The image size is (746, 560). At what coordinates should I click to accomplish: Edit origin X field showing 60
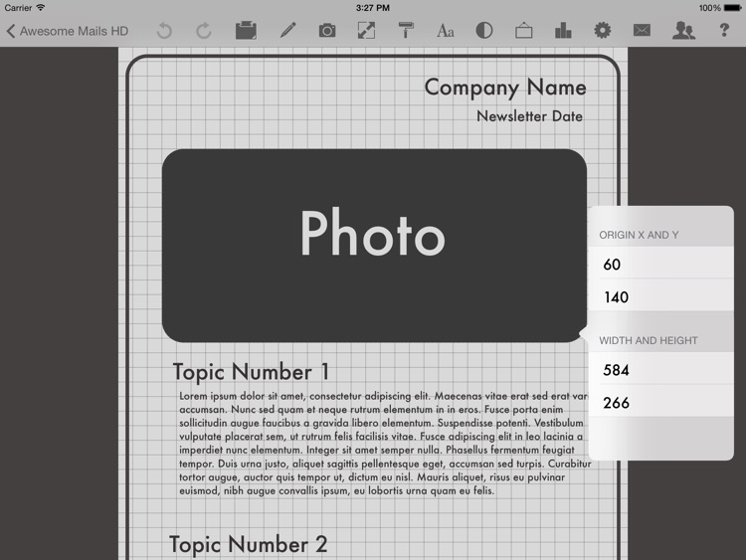[x=660, y=264]
